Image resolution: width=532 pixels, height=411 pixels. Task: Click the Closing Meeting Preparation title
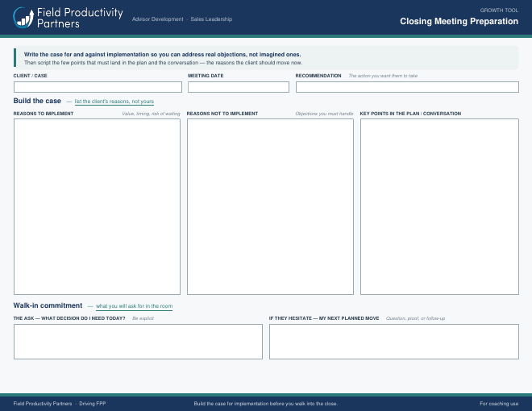pos(459,22)
